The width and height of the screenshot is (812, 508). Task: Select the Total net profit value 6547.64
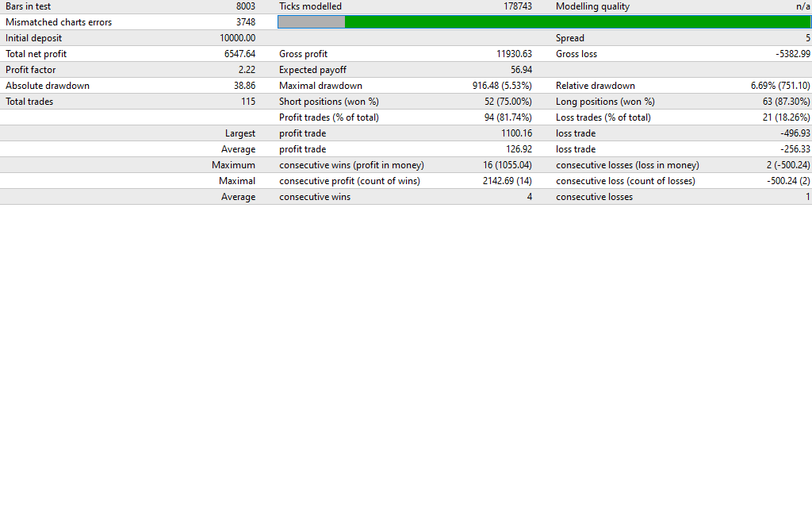click(239, 54)
